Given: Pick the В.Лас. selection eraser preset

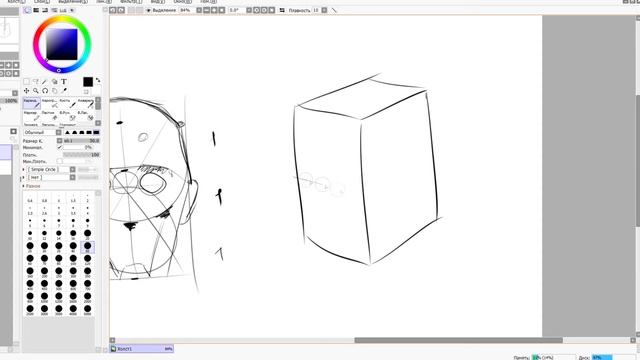Looking at the screenshot, I should (85, 116).
